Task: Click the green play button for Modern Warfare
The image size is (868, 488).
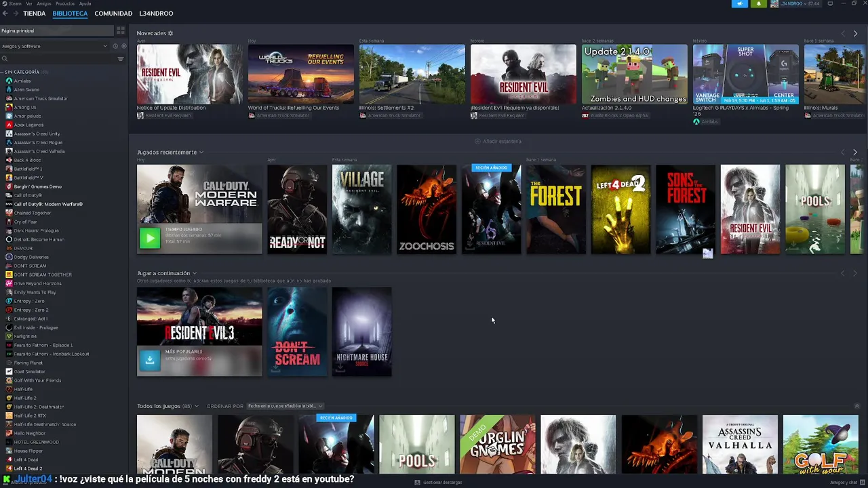Action: (x=150, y=238)
